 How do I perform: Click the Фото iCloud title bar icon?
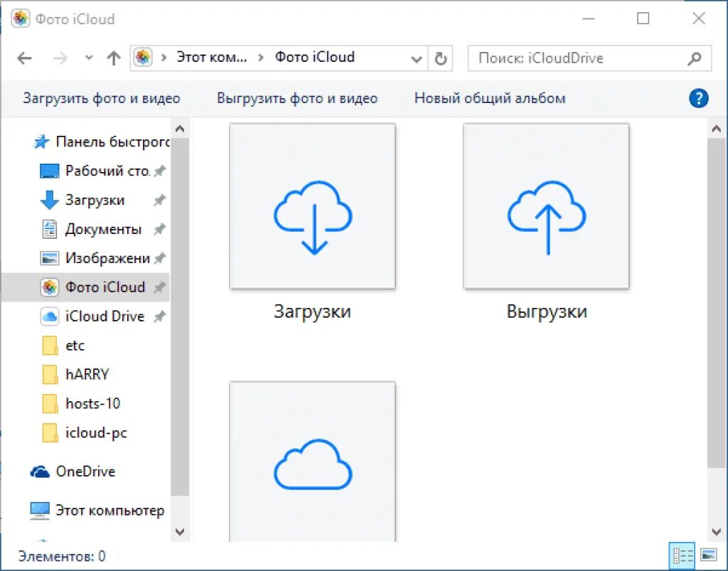pos(21,18)
